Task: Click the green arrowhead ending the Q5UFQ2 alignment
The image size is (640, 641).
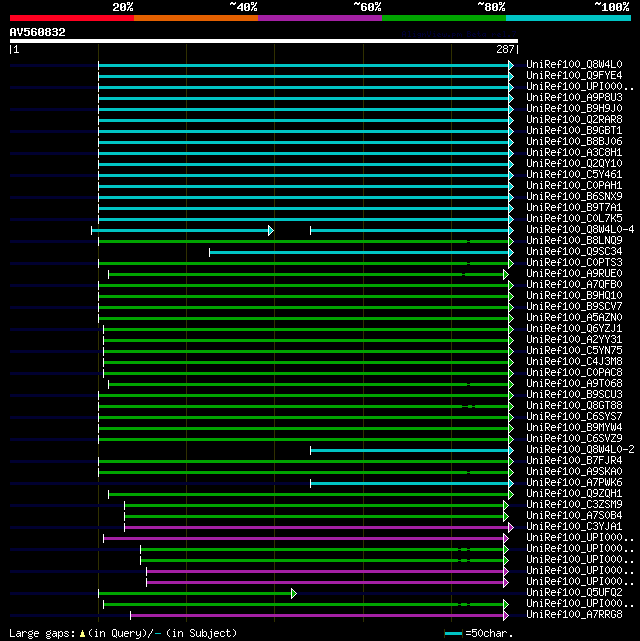Action: click(x=294, y=594)
